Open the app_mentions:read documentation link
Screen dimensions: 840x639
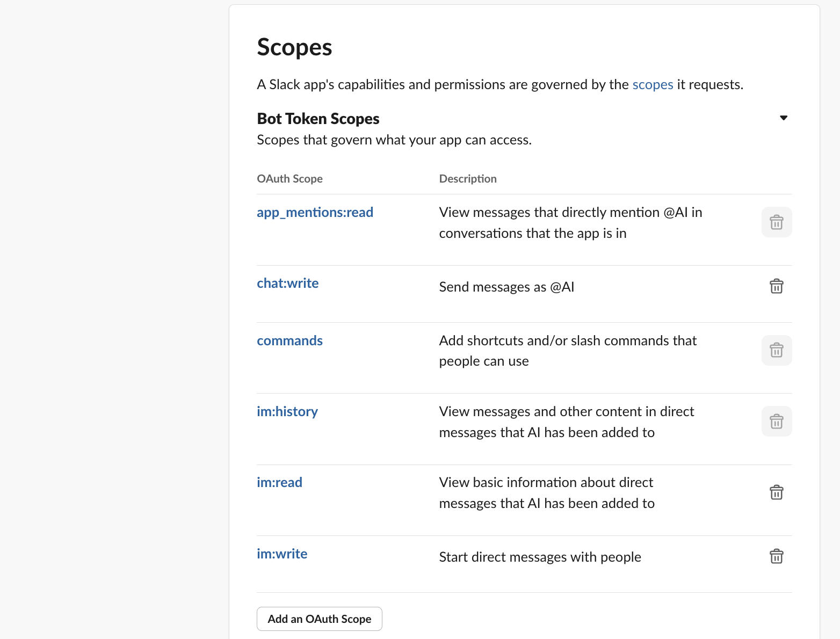[315, 212]
